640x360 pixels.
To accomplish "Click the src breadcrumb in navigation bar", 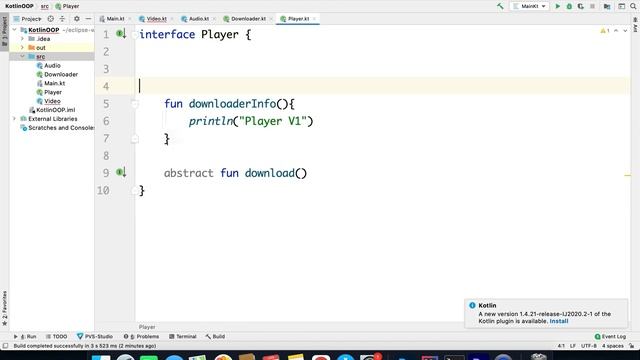I will click(45, 6).
